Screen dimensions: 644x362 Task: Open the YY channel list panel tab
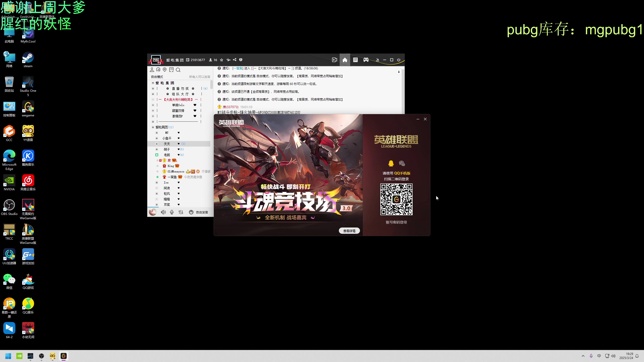click(x=355, y=60)
